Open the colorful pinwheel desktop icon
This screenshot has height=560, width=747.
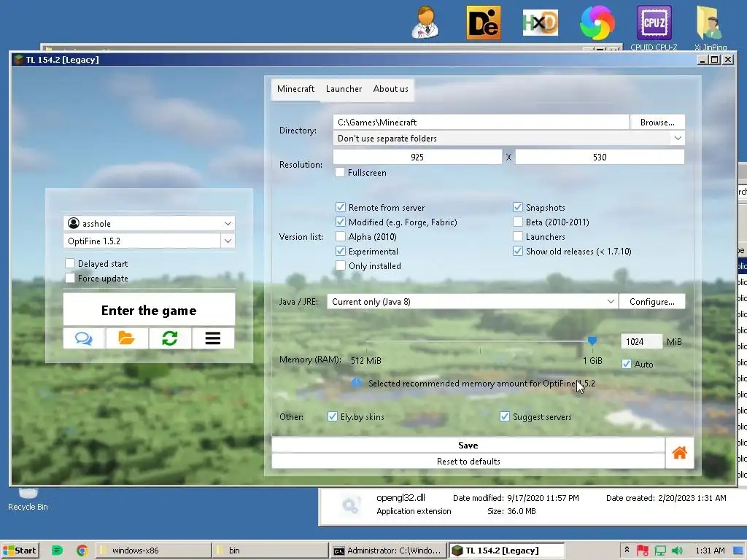click(x=597, y=23)
